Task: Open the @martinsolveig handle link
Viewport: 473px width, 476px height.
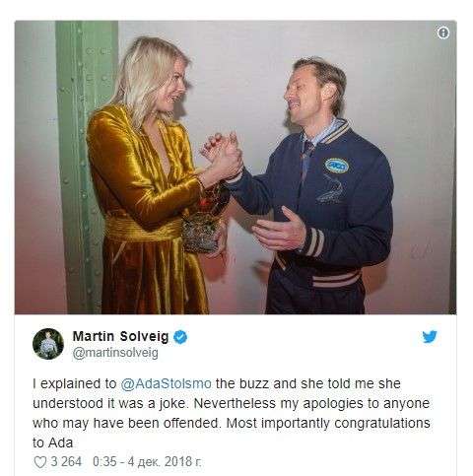Action: point(115,353)
